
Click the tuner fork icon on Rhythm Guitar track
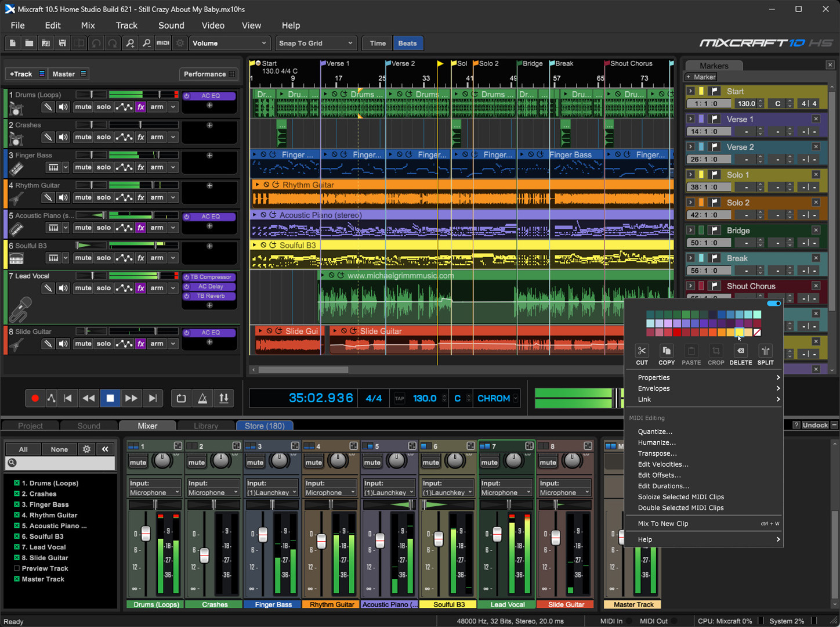pos(48,197)
